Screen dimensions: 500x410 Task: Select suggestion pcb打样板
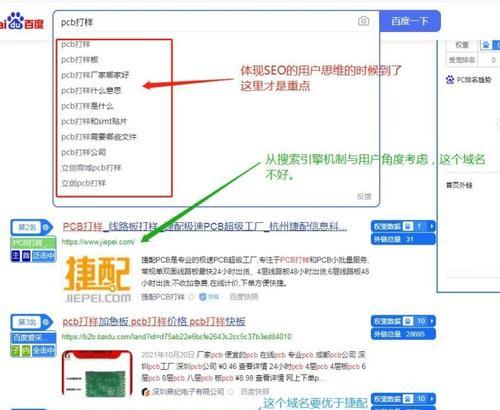point(80,60)
